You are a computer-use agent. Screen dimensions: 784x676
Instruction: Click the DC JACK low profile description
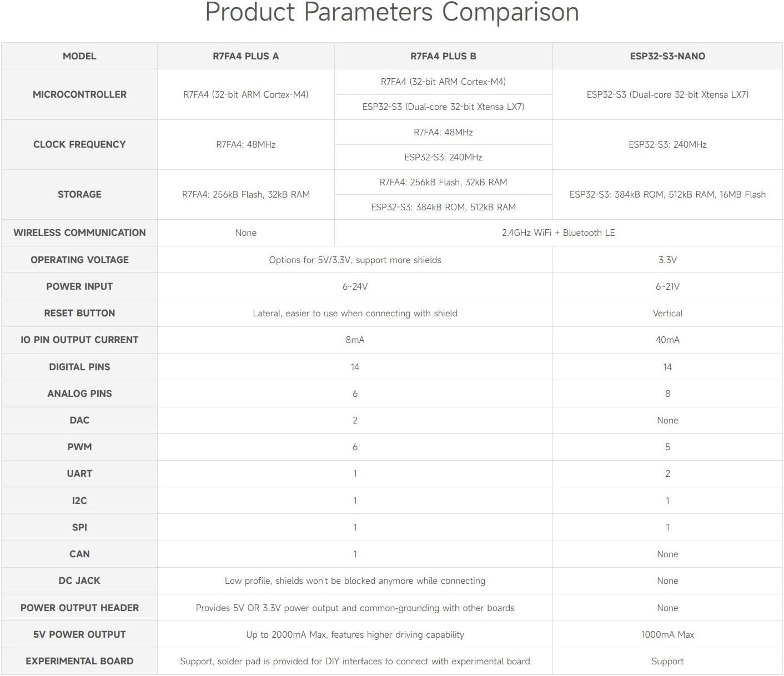355,581
